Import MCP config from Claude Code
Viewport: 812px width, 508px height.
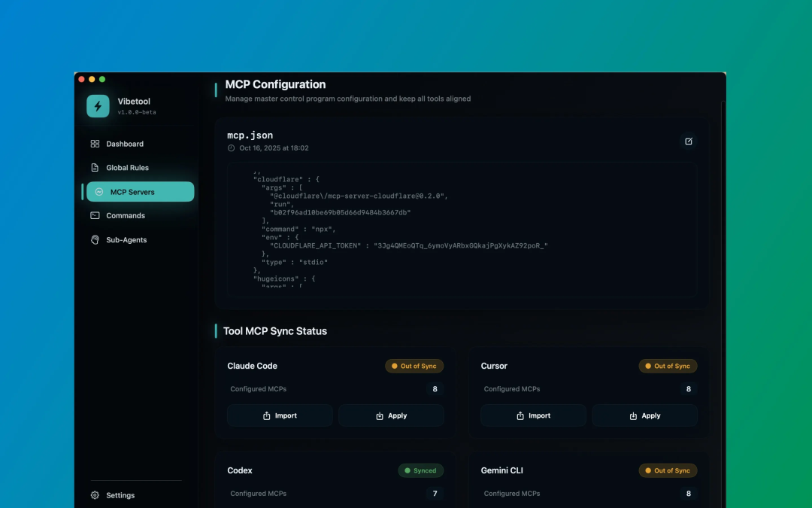(280, 415)
